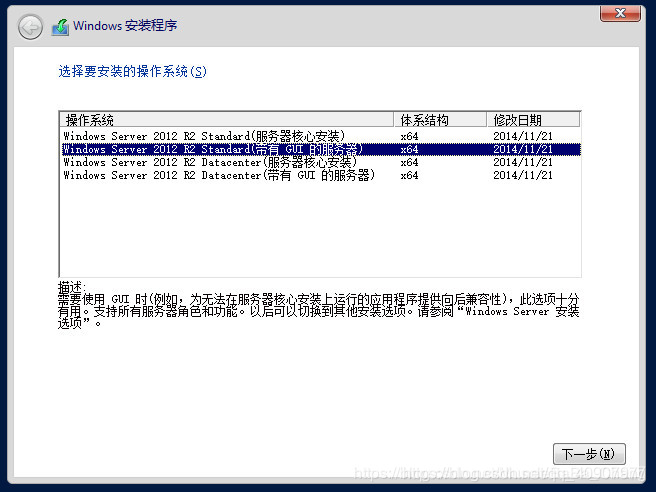Click the back arrow button
Screen dimensions: 656x492
click(30, 28)
